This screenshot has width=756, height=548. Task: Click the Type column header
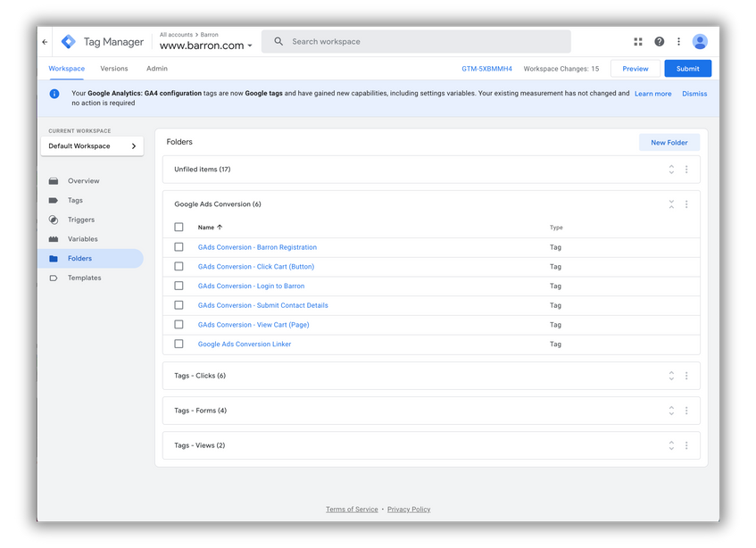click(556, 228)
